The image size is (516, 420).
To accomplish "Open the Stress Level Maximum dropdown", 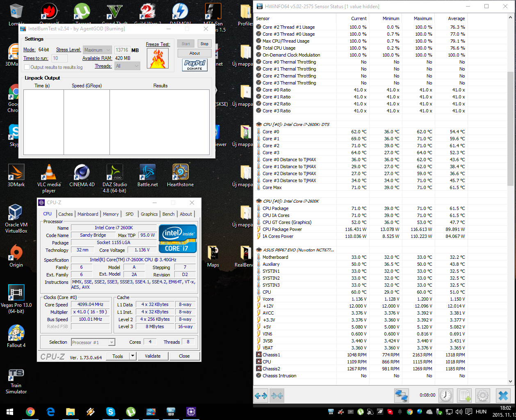I will (97, 50).
